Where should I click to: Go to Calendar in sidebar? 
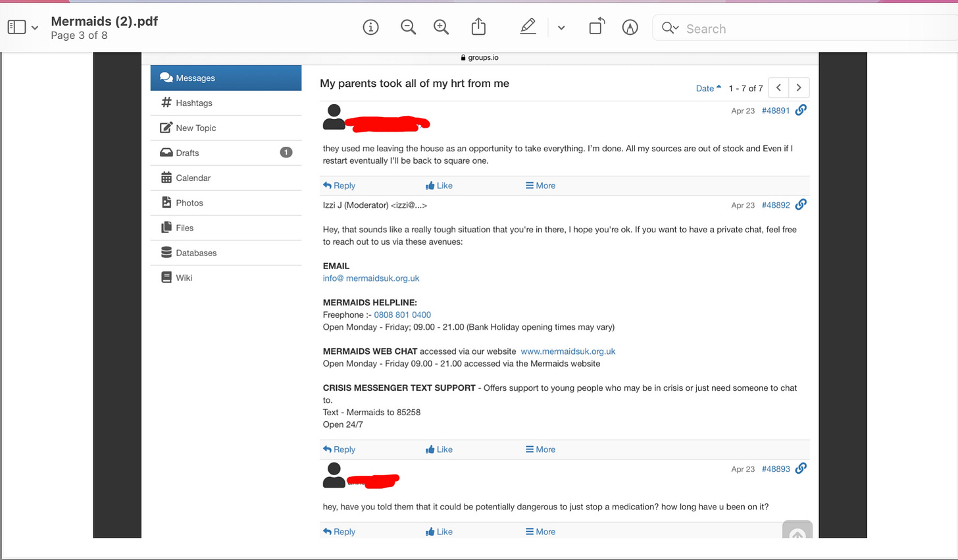pos(226,178)
